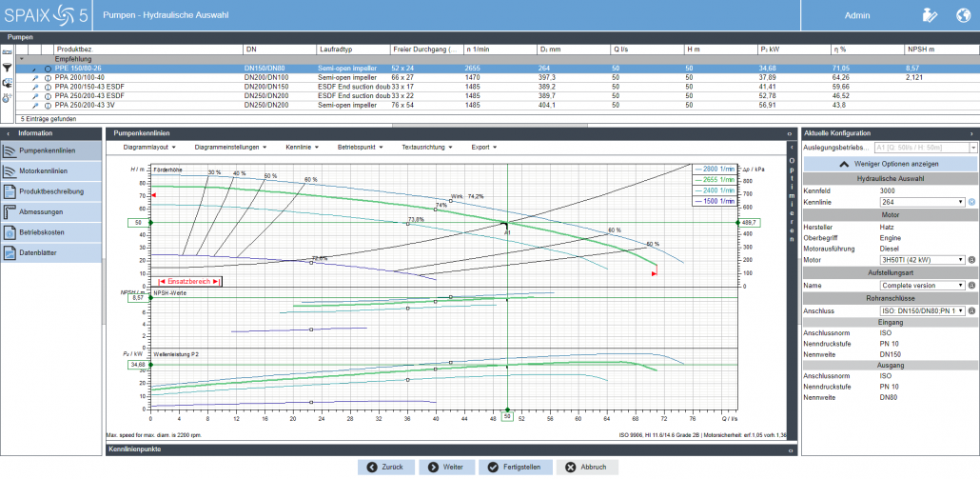Click the blue reset icon next to Kennlinie dropdown

click(x=971, y=202)
